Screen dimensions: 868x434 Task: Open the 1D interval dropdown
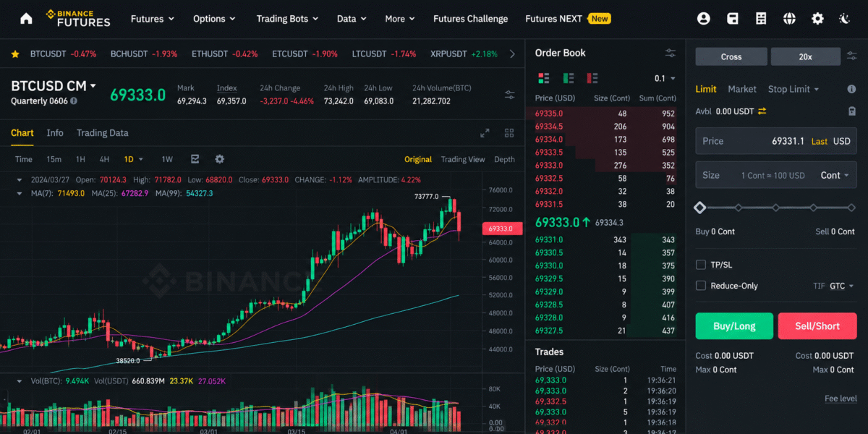pyautogui.click(x=134, y=159)
